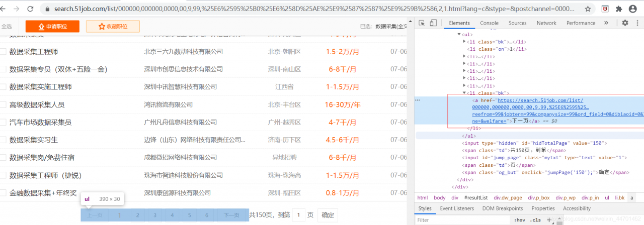Switch to the Network tab
Image resolution: width=644 pixels, height=225 pixels.
click(546, 23)
